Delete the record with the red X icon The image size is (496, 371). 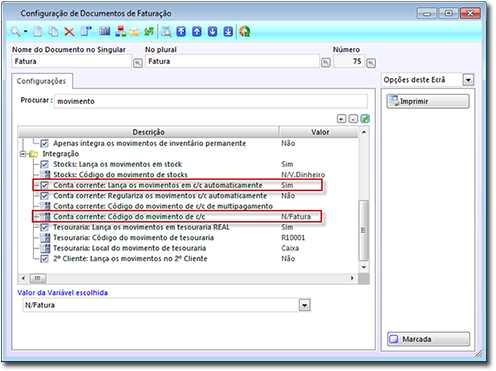(x=69, y=32)
